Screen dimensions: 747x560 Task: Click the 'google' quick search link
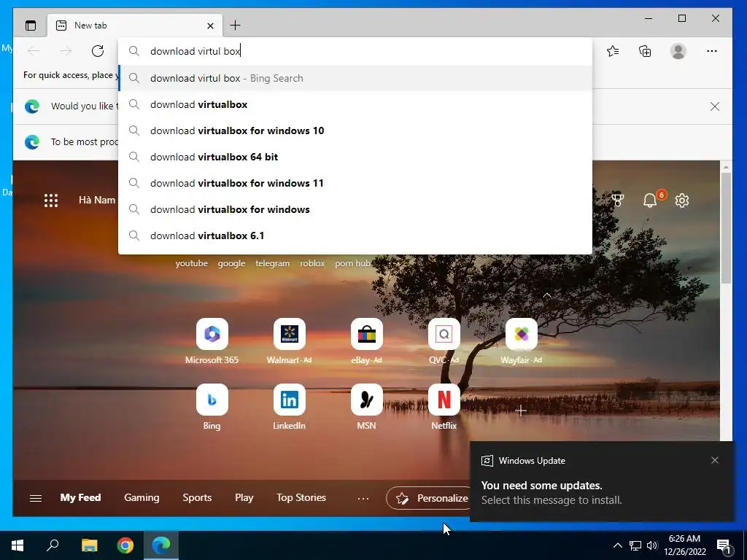(x=231, y=263)
